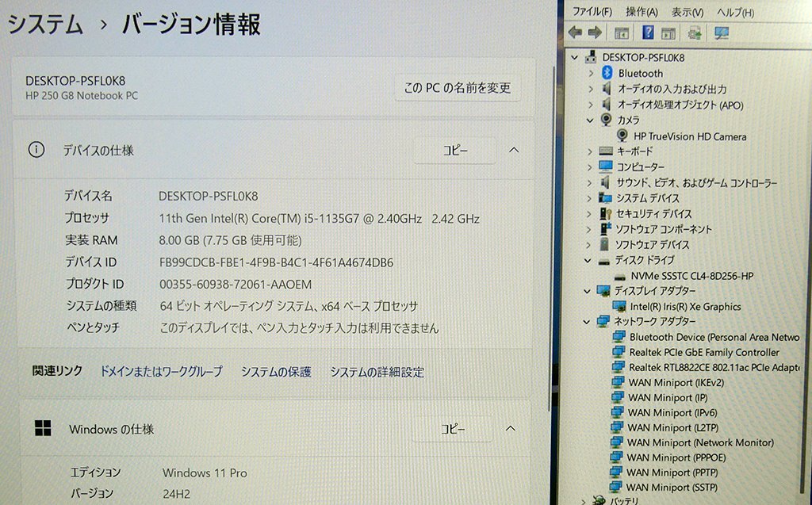812x505 pixels.
Task: Click the Windows logo beside Windows の仕様
Action: [43, 428]
